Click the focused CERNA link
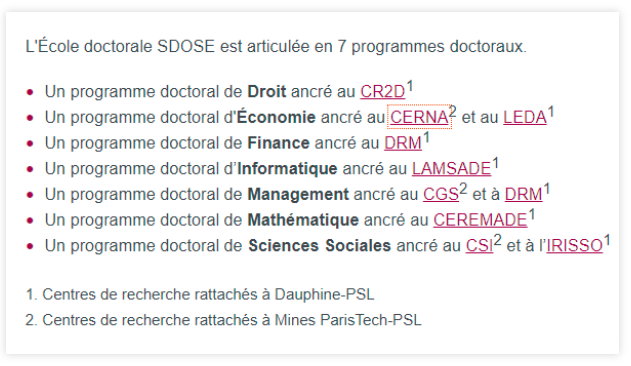This screenshot has height=366, width=631. pos(419,118)
